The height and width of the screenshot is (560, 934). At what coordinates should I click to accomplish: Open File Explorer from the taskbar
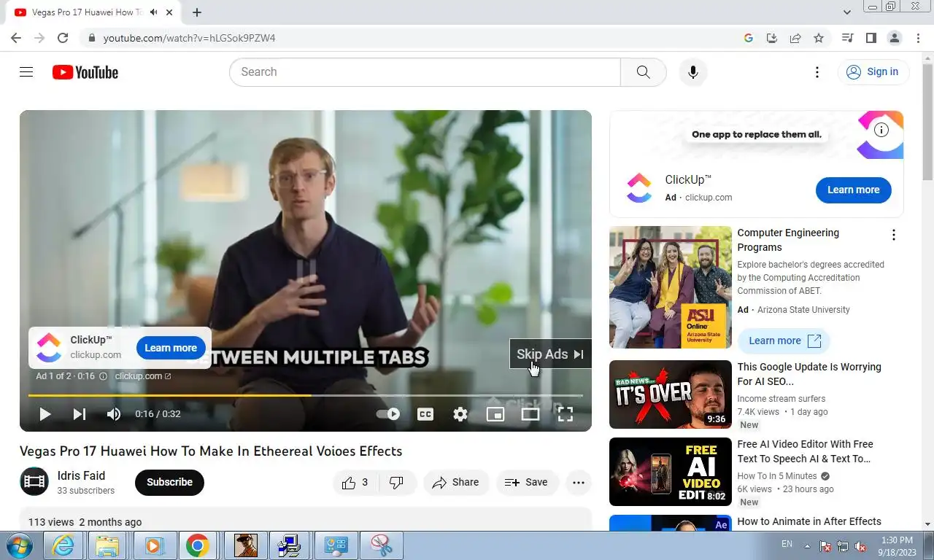[x=107, y=545]
